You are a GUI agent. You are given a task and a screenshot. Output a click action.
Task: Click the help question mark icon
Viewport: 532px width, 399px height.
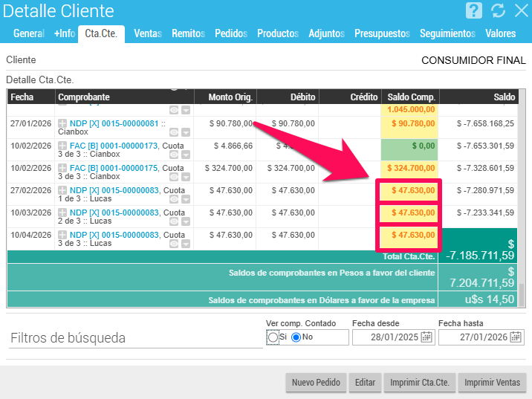(x=474, y=10)
